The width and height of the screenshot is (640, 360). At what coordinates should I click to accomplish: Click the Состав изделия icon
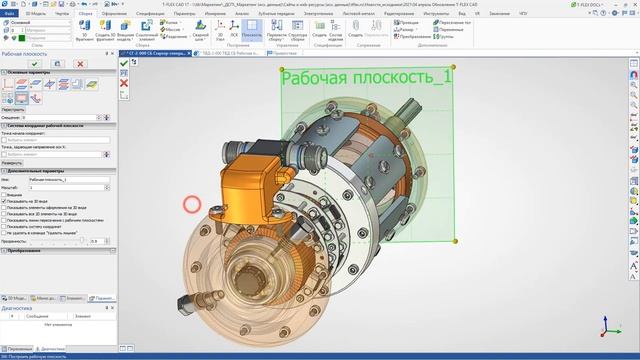336,31
